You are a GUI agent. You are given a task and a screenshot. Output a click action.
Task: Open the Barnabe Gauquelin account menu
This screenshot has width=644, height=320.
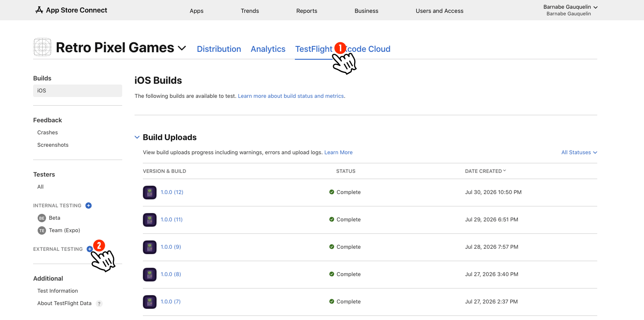[570, 7]
